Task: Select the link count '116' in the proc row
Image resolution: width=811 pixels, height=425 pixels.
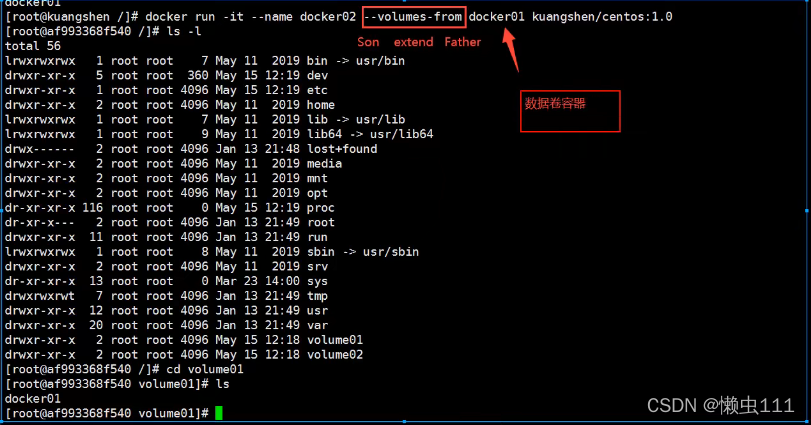Action: click(x=93, y=208)
